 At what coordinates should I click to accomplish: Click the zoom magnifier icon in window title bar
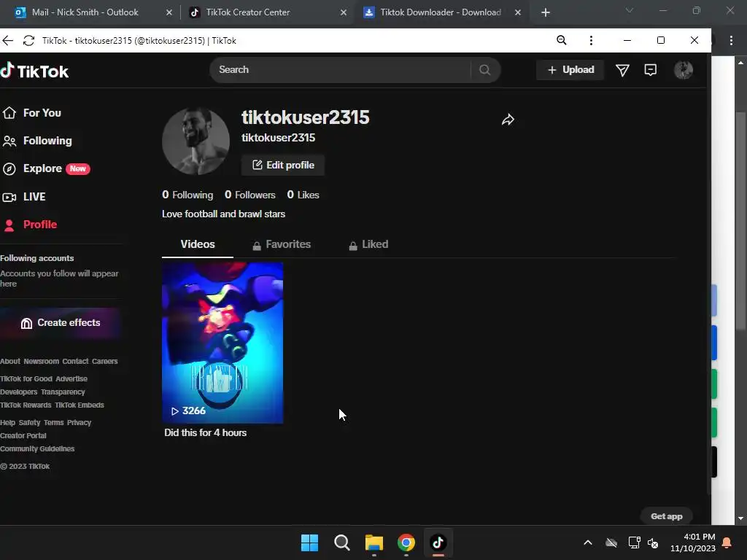click(x=562, y=41)
